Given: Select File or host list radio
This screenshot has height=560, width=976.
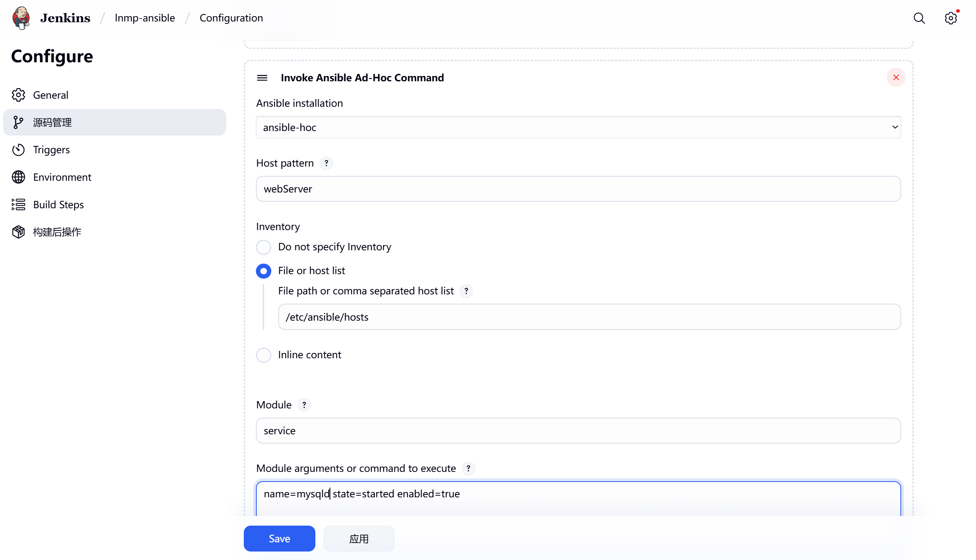Looking at the screenshot, I should click(264, 271).
